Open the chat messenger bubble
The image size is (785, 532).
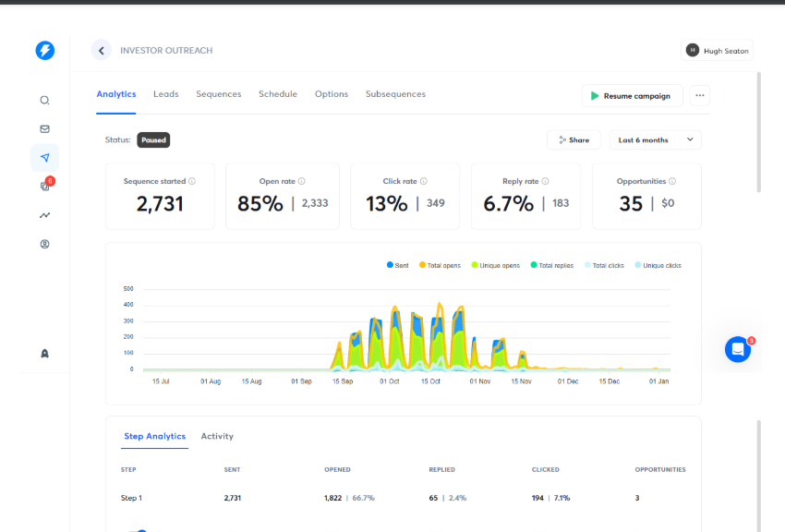[738, 349]
